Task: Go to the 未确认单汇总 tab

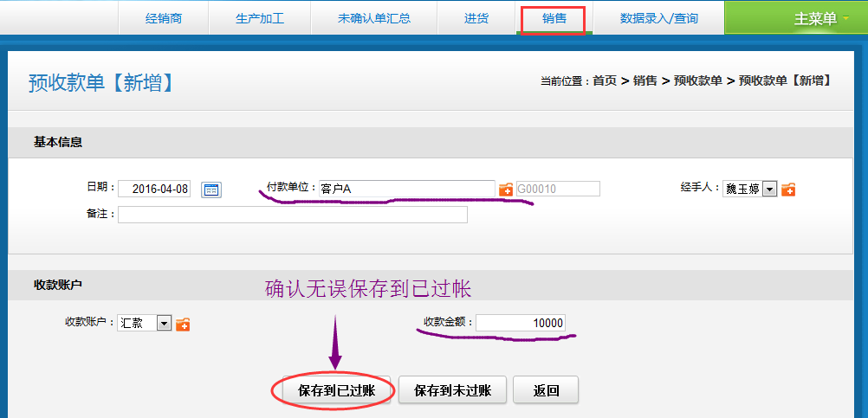Action: click(x=374, y=18)
